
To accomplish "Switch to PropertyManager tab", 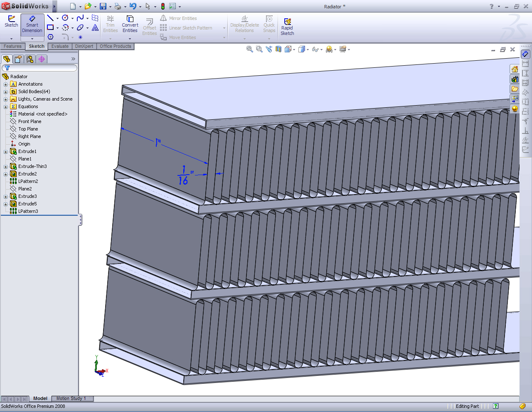I will pos(18,59).
